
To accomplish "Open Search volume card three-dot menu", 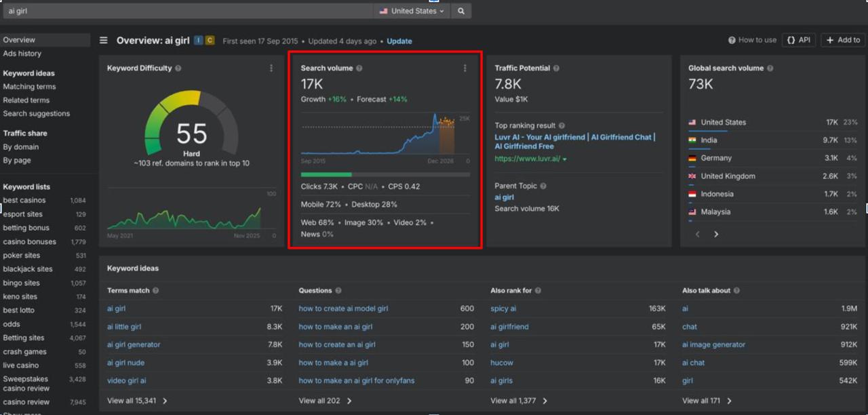I will coord(465,68).
